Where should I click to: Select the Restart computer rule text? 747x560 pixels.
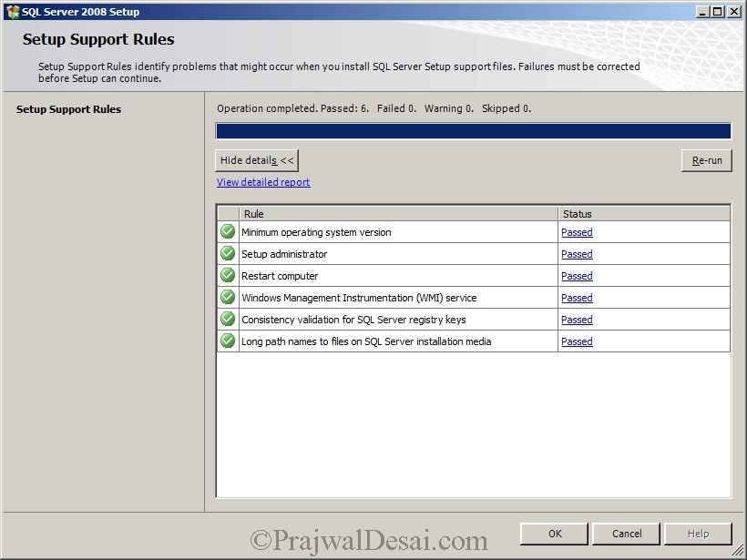[x=280, y=276]
